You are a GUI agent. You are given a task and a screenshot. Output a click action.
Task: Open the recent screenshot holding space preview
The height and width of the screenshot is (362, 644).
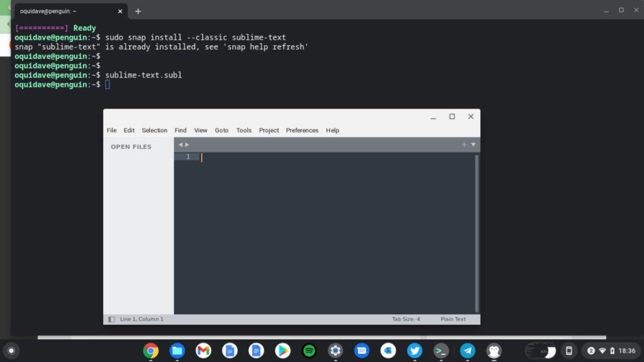click(540, 351)
